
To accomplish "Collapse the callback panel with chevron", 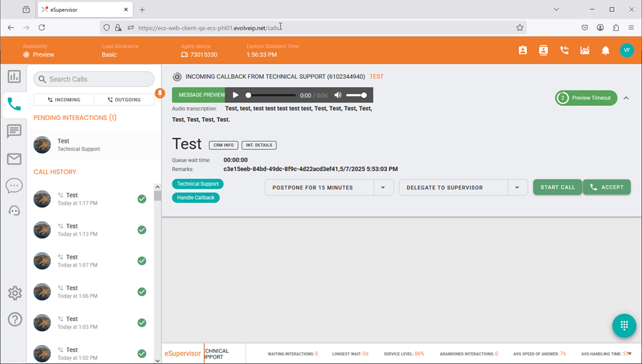I will tap(626, 98).
